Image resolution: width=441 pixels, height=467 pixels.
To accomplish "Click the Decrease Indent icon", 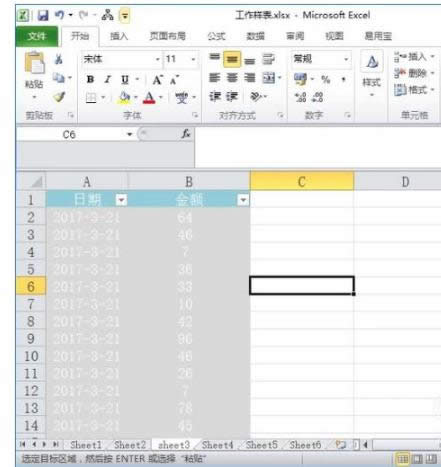I will (215, 97).
